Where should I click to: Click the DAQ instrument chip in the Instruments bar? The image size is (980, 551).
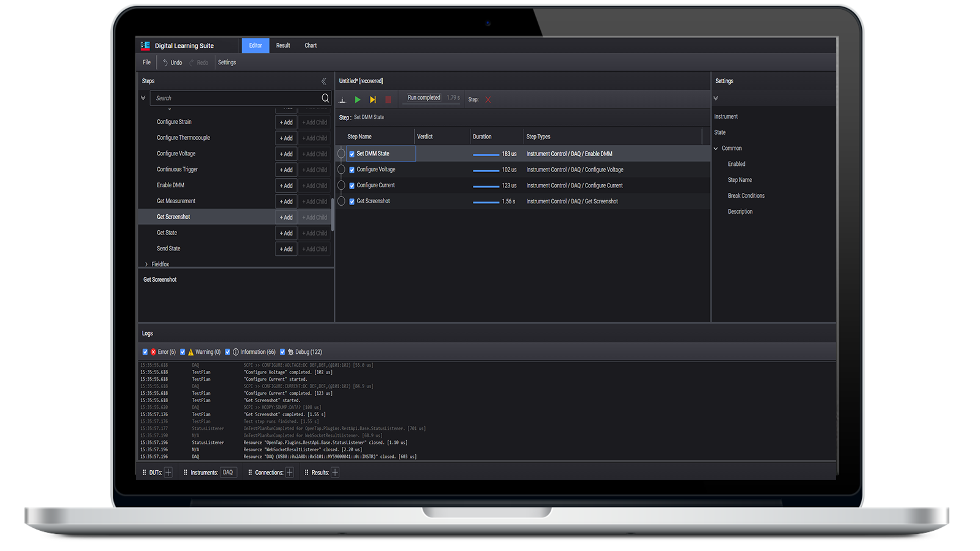coord(227,472)
